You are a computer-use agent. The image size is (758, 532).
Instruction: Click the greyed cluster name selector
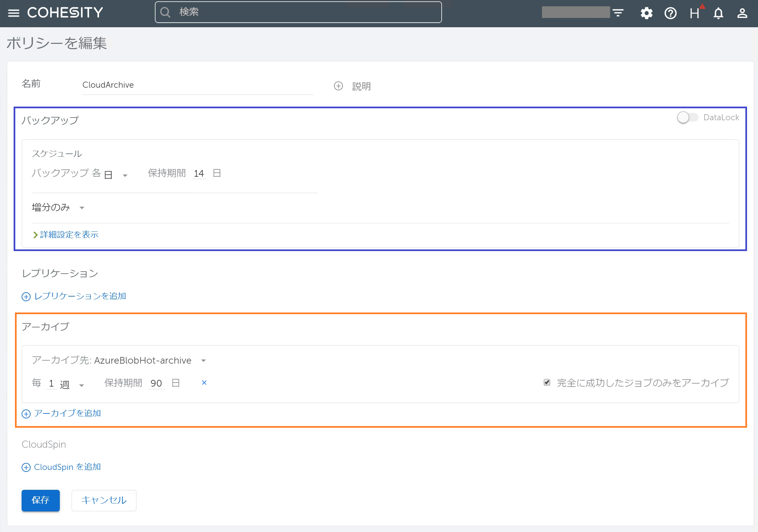(x=576, y=12)
